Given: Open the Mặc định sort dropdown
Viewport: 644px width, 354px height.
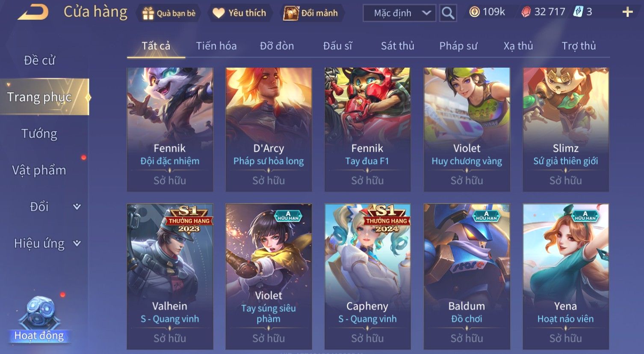Looking at the screenshot, I should point(399,13).
